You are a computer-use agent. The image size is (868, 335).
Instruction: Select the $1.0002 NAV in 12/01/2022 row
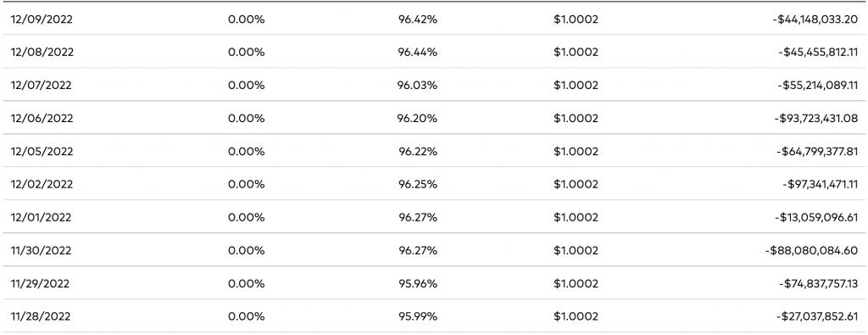(x=576, y=218)
